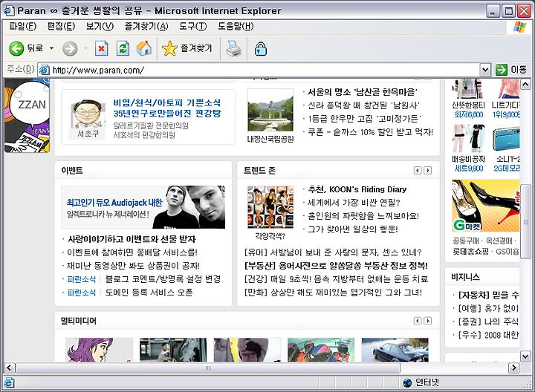Open purple-haired cartoon multimedia thumbnail
The height and width of the screenshot is (392, 535).
point(99,350)
